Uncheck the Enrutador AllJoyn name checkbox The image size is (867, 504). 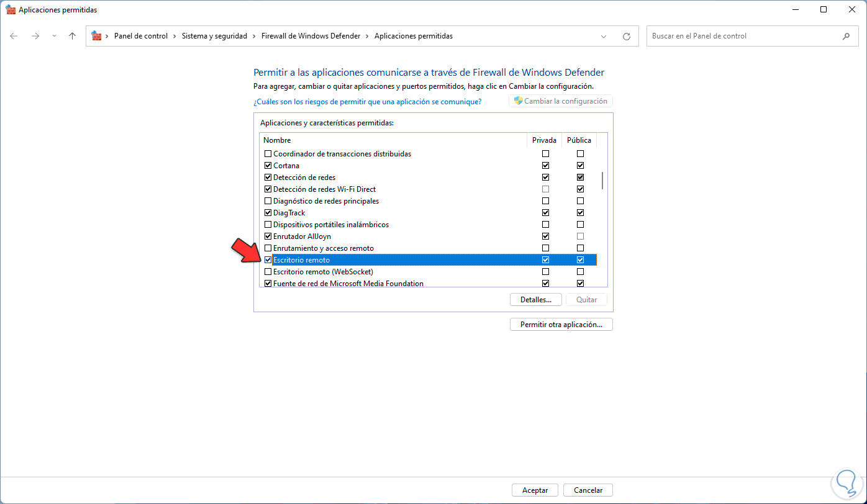point(268,236)
